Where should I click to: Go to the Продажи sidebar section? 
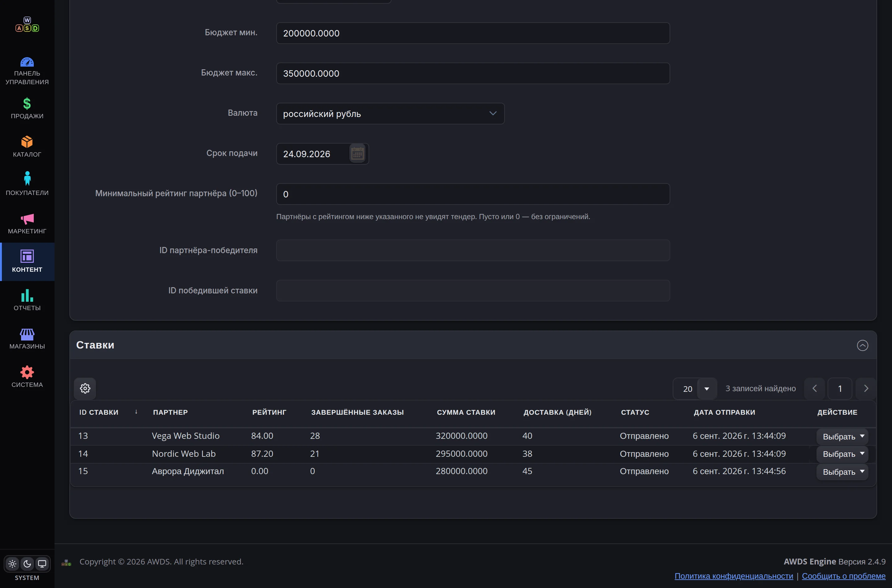click(27, 108)
